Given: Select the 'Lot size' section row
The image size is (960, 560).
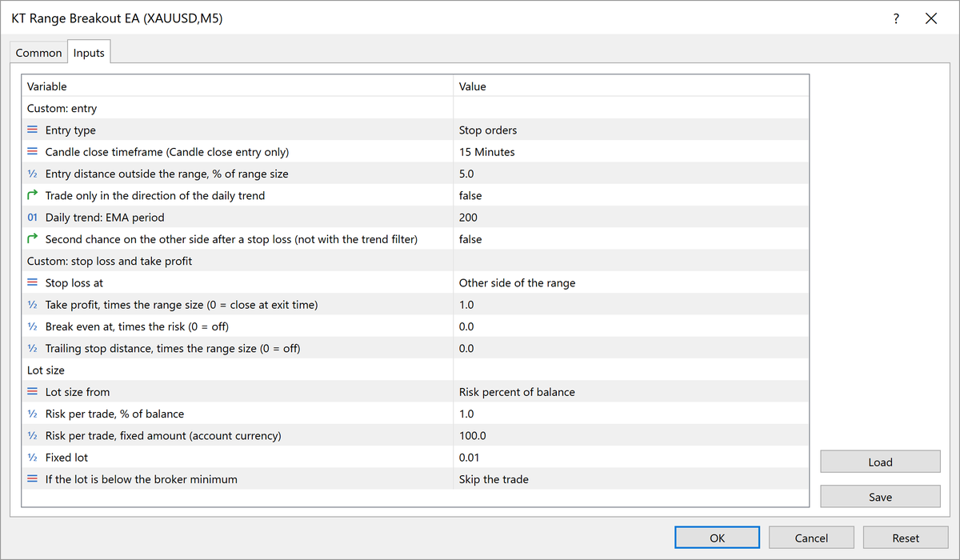Looking at the screenshot, I should pos(415,370).
